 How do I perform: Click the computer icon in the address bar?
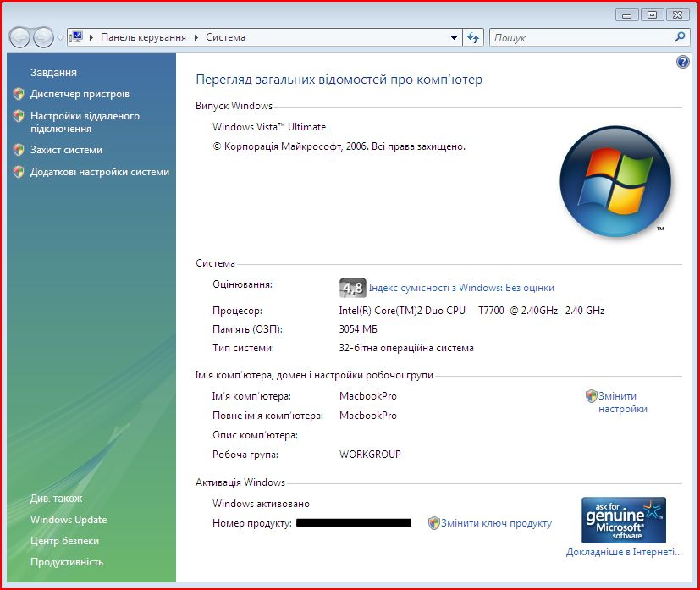click(x=77, y=36)
